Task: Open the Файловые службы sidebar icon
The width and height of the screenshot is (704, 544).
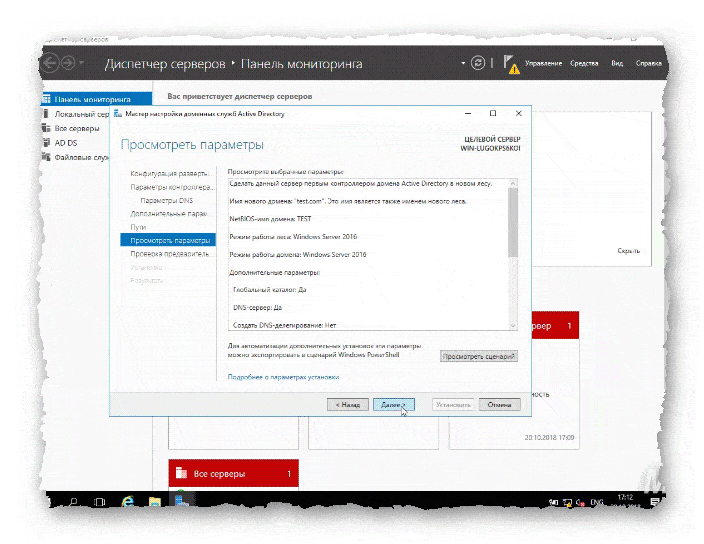Action: [47, 156]
